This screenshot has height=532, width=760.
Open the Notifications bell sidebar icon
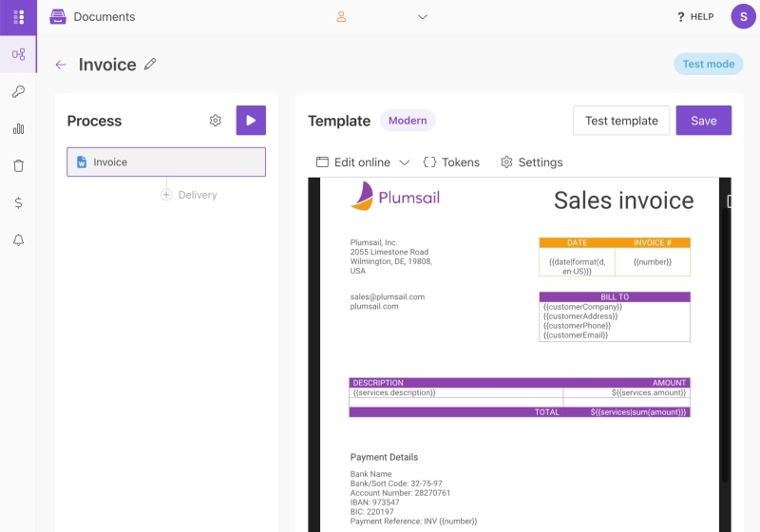tap(18, 239)
